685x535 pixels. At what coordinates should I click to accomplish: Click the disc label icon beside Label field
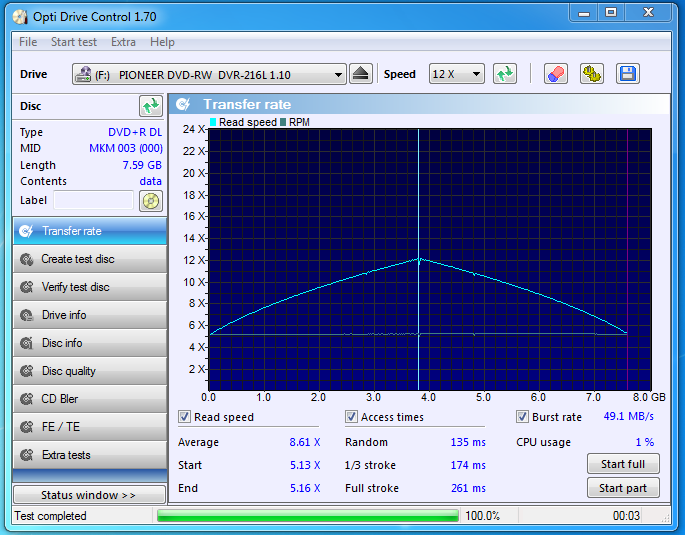151,201
